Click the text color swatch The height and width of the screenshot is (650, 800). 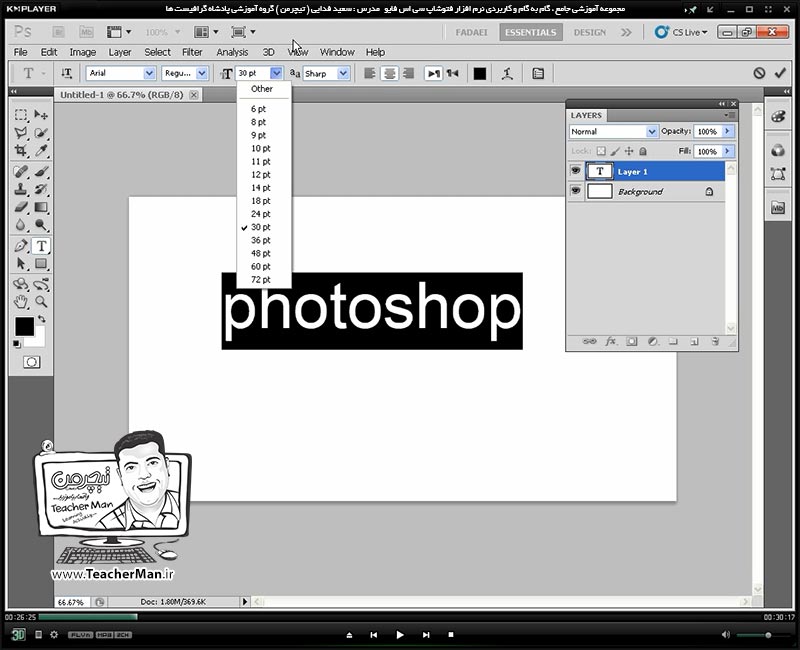480,73
